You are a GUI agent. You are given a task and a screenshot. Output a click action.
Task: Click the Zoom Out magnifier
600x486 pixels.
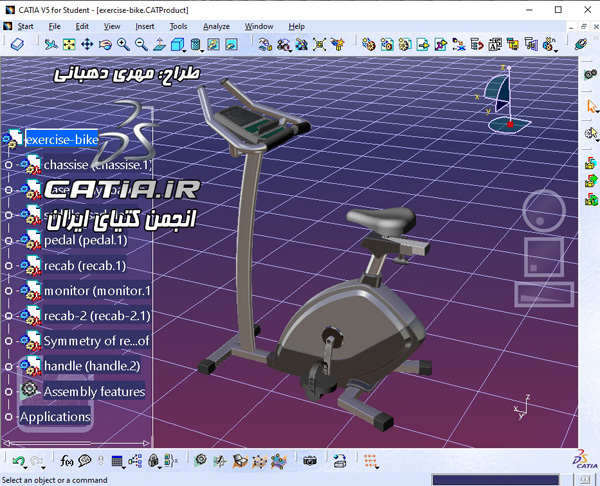[142, 44]
